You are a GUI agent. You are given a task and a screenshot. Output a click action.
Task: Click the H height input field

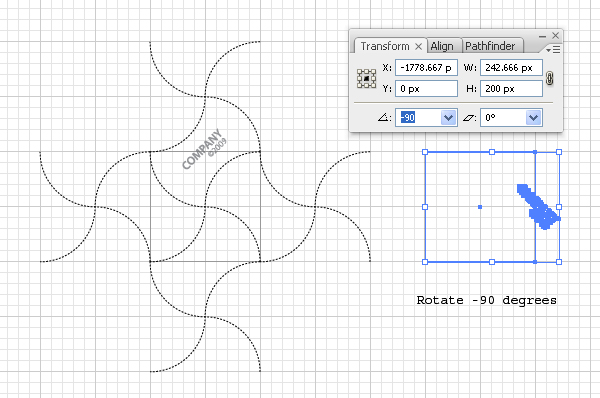tap(511, 89)
